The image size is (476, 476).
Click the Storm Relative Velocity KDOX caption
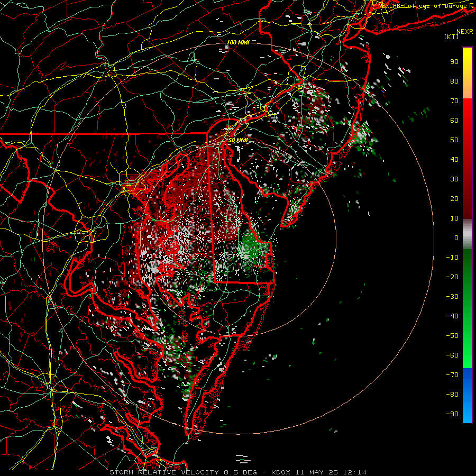pyautogui.click(x=237, y=472)
